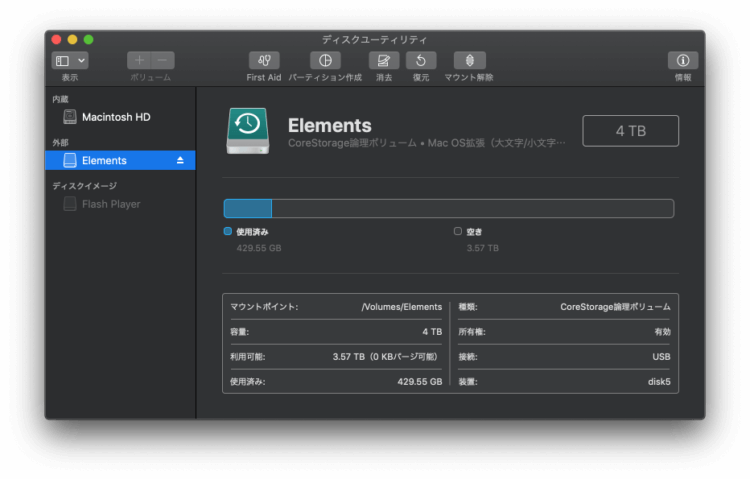Click the USB connection value
750x479 pixels.
click(x=661, y=357)
